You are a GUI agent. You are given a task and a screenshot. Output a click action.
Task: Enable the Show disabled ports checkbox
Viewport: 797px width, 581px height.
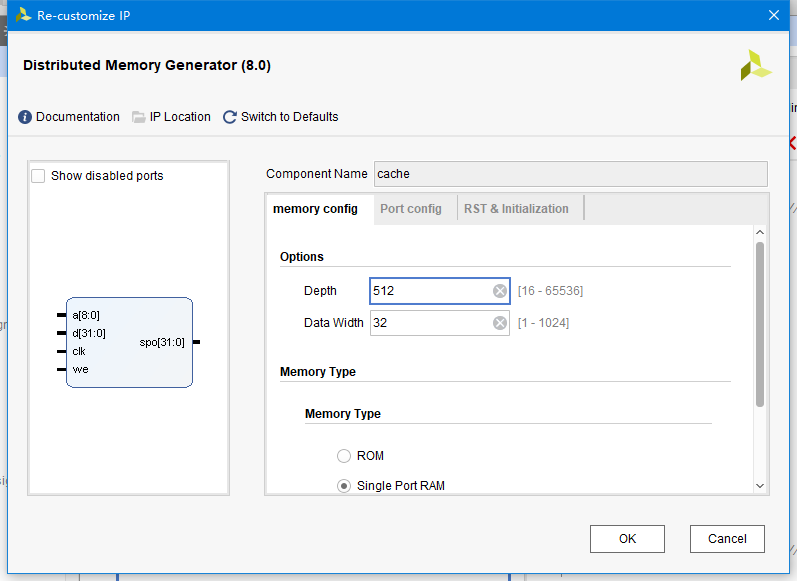(x=38, y=176)
